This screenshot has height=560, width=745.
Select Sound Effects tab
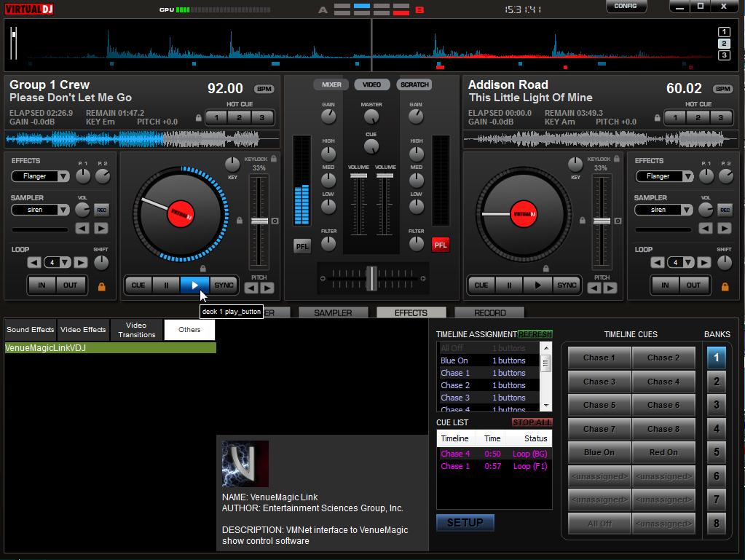pos(31,330)
